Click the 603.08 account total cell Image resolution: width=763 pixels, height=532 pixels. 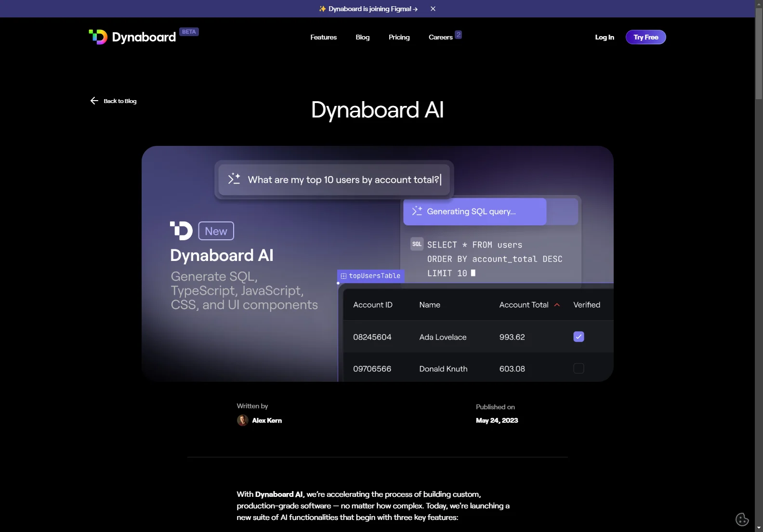click(512, 369)
